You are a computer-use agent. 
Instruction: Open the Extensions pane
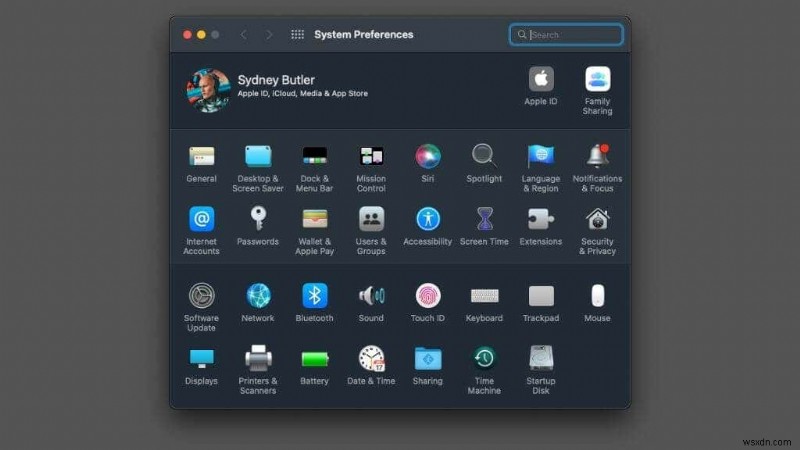[x=541, y=219]
